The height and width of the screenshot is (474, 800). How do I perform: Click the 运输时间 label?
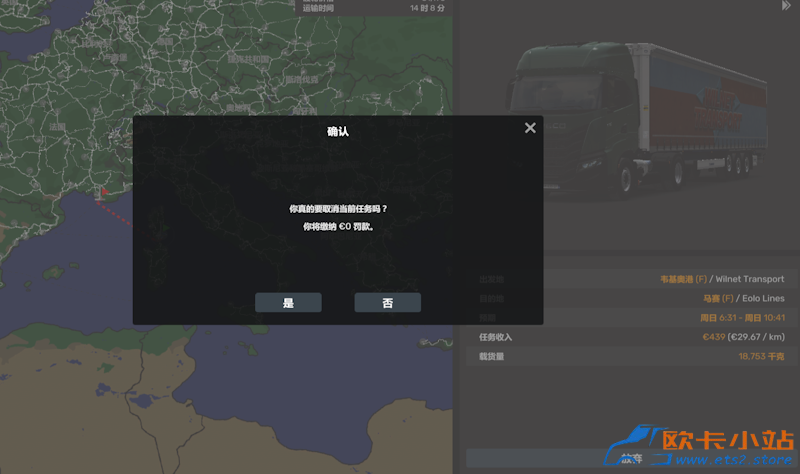coord(318,8)
